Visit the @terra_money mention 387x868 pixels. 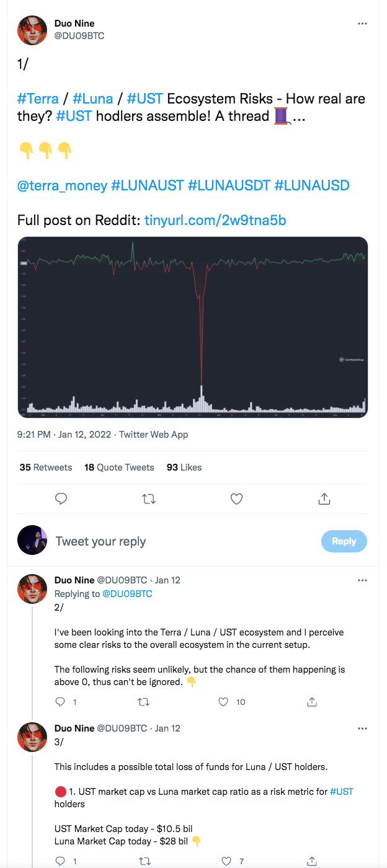point(62,185)
